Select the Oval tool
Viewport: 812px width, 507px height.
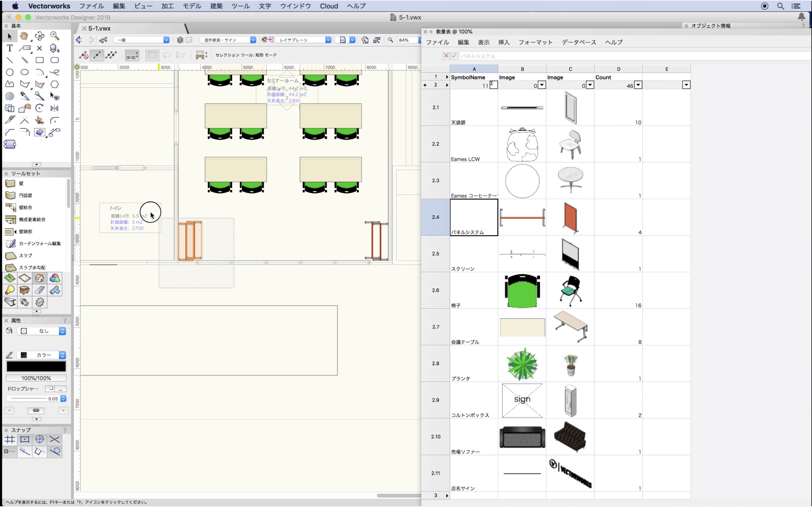(x=24, y=72)
